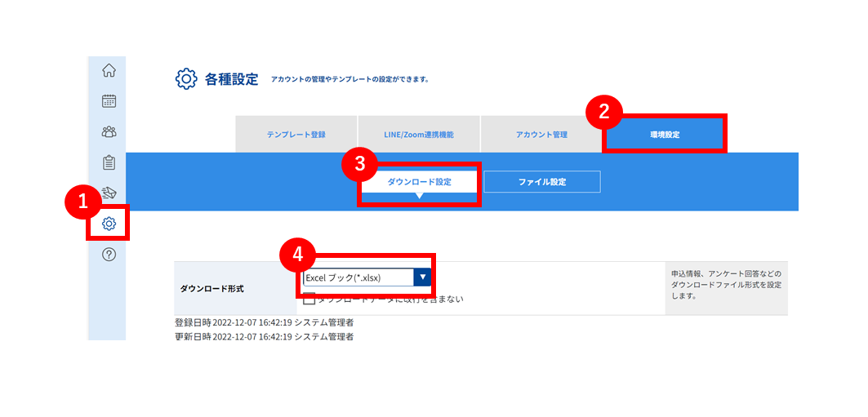This screenshot has width=868, height=417.
Task: Go to the Home icon in sidebar
Action: (109, 71)
